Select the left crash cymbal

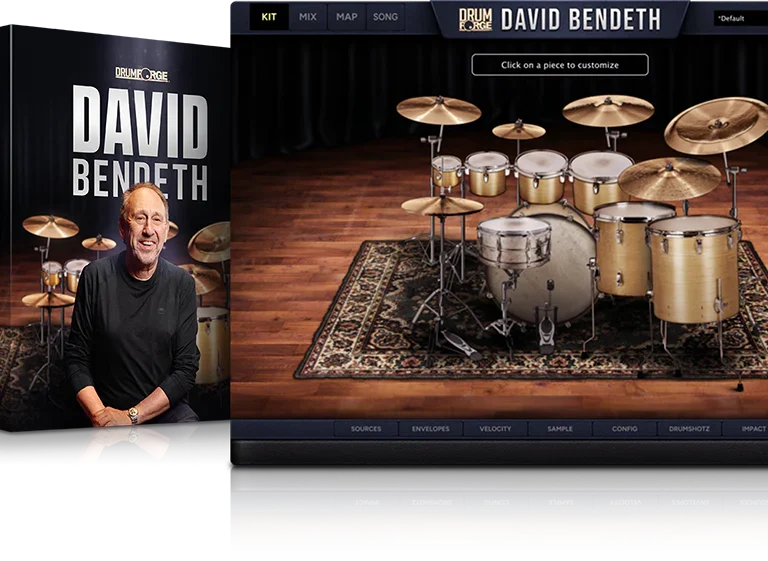(x=438, y=110)
